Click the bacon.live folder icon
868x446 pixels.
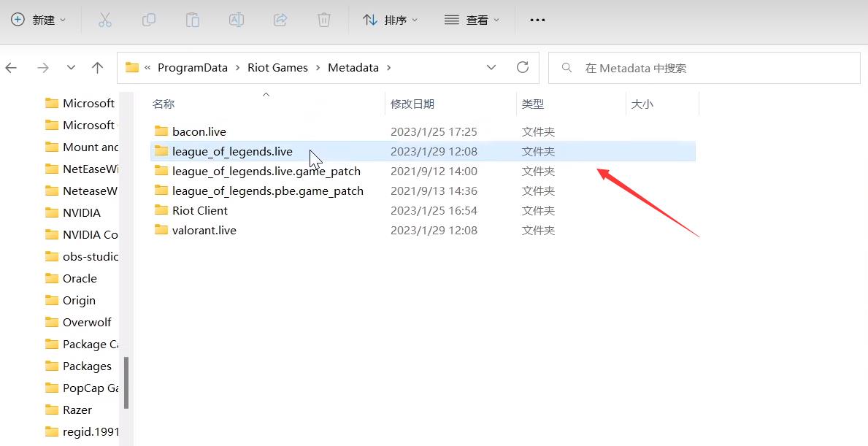point(161,131)
